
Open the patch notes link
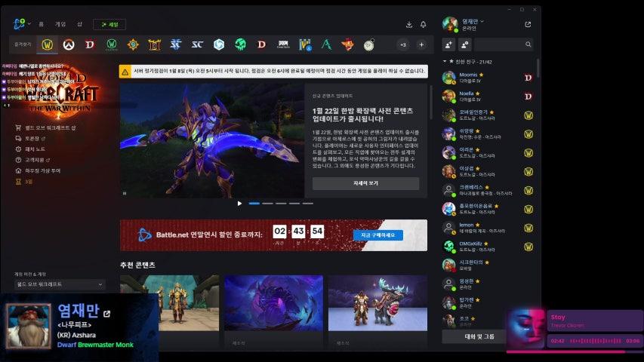pos(31,149)
